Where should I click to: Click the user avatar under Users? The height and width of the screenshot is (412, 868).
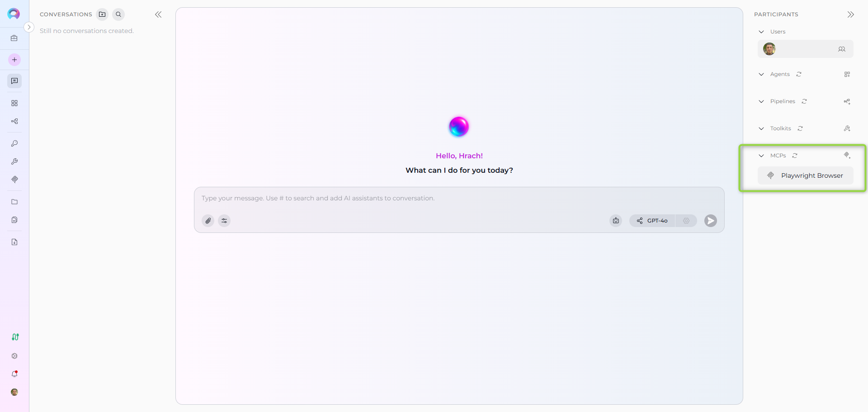769,49
